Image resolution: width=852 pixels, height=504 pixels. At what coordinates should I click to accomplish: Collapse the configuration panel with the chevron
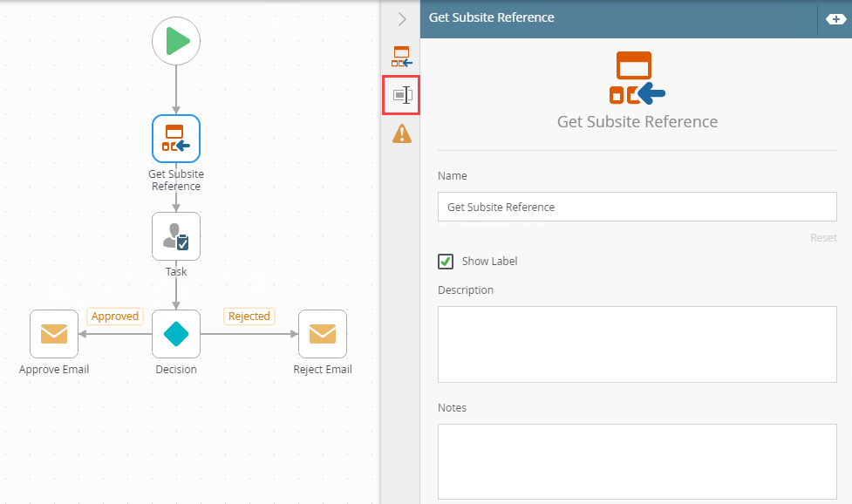(402, 18)
